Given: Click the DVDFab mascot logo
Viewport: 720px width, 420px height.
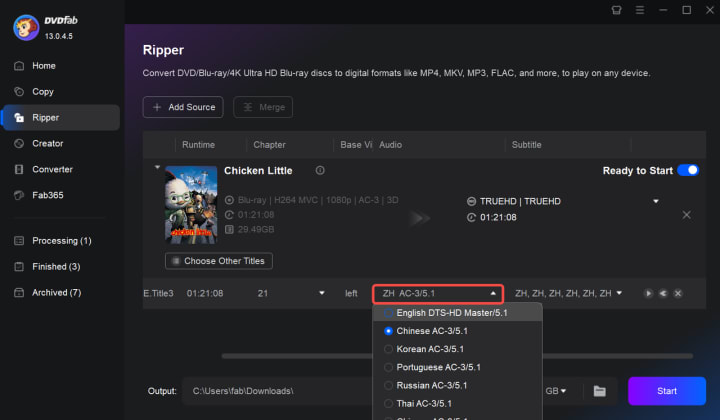Looking at the screenshot, I should click(x=26, y=28).
